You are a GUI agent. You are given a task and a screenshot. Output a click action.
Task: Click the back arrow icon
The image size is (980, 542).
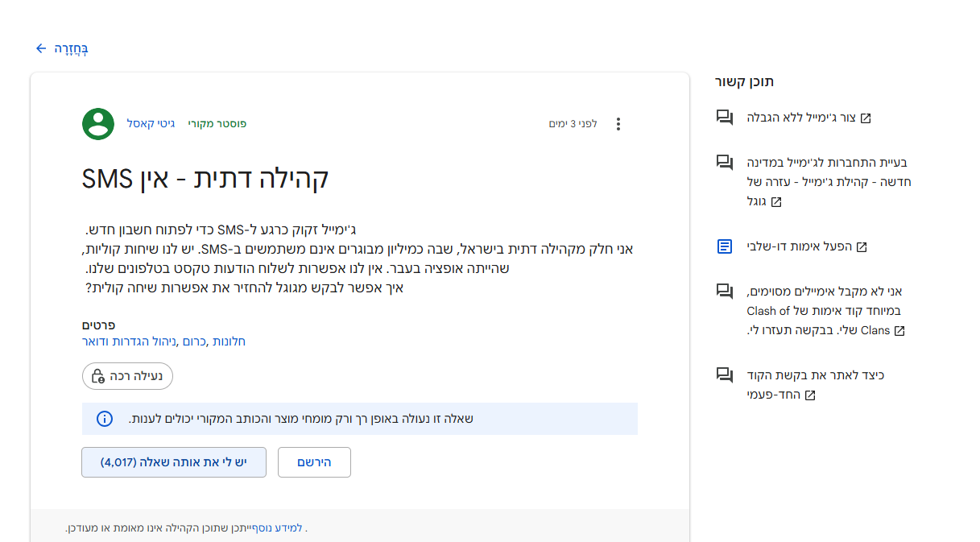tap(41, 48)
